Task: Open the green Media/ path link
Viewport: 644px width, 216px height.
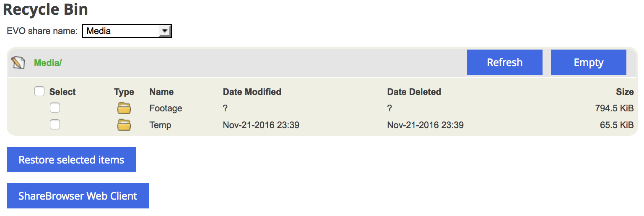Action: click(48, 63)
